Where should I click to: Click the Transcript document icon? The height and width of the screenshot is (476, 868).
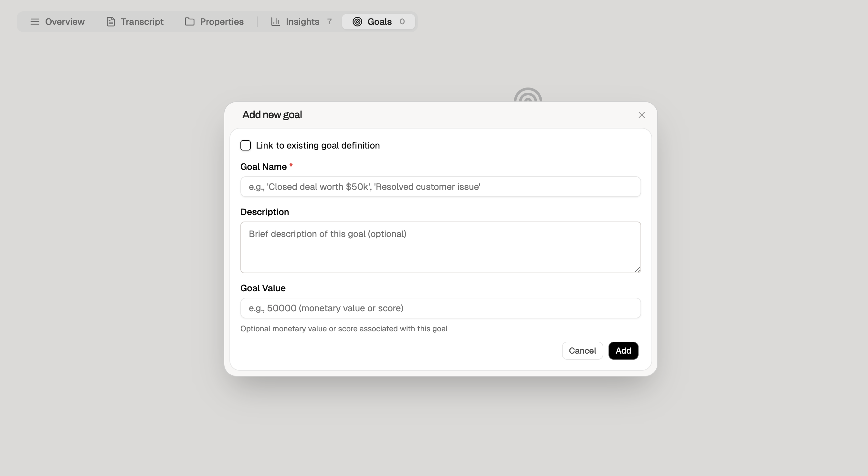[x=111, y=22]
